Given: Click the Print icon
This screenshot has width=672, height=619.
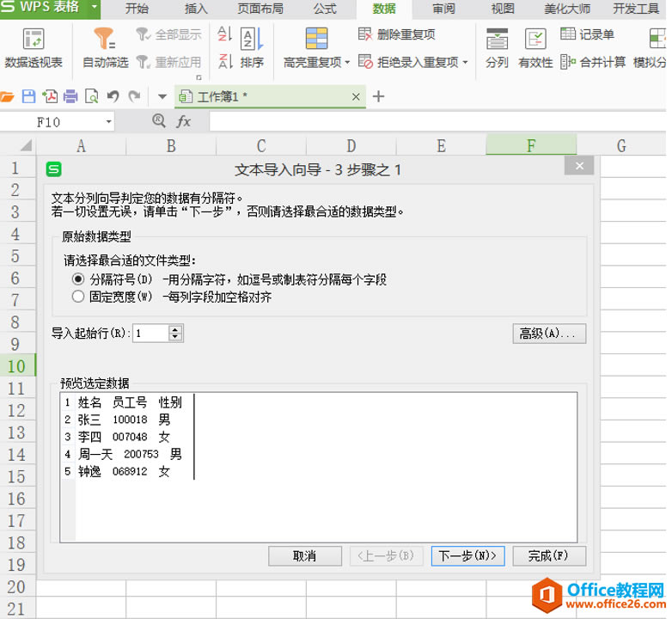Looking at the screenshot, I should pos(70,96).
